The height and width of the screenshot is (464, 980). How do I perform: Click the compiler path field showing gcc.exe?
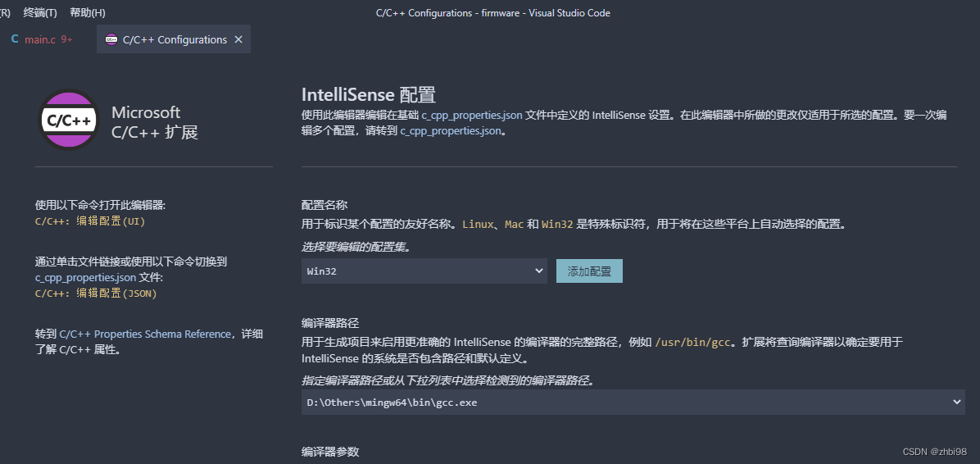[x=633, y=402]
